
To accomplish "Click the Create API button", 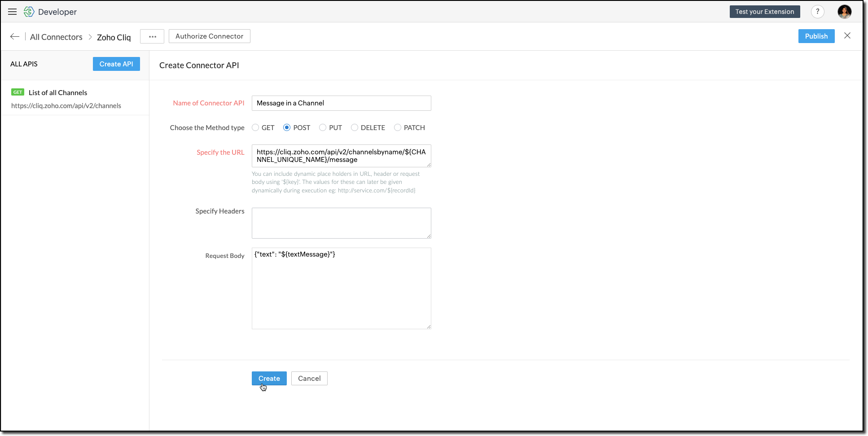I will [116, 64].
